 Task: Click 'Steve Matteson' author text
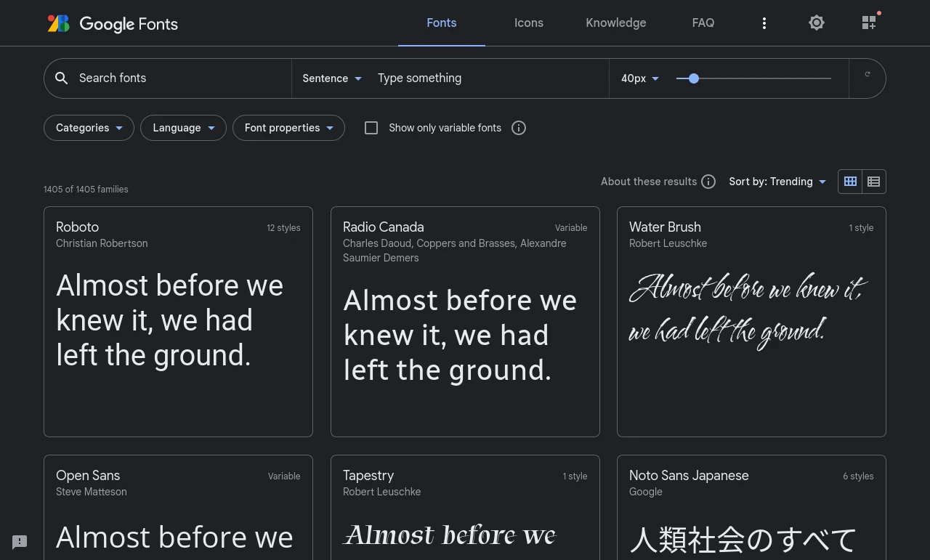[92, 492]
